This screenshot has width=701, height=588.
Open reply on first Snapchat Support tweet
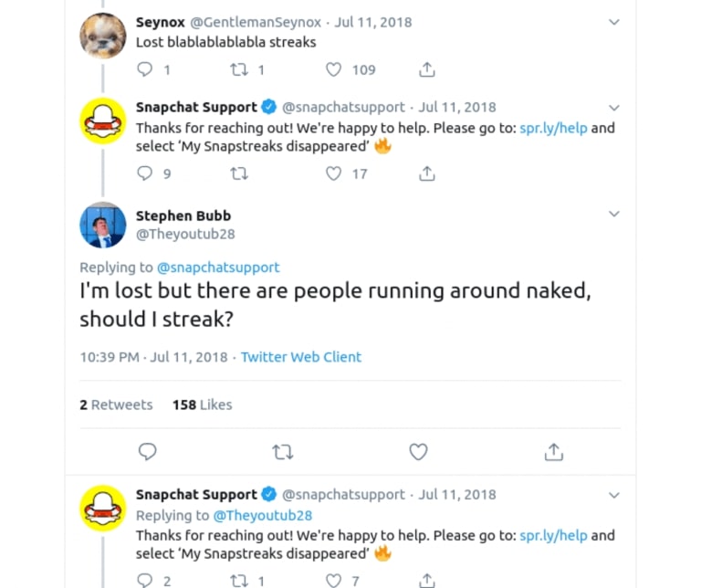click(146, 173)
